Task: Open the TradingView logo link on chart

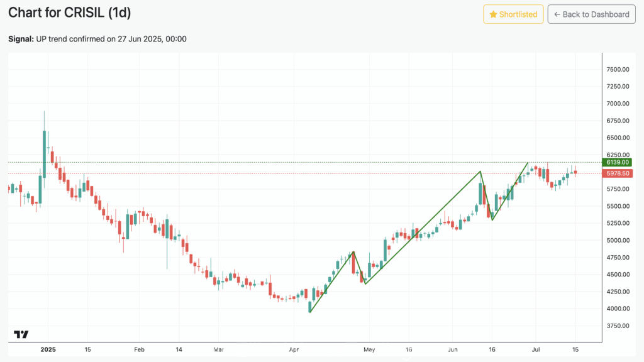Action: click(21, 334)
